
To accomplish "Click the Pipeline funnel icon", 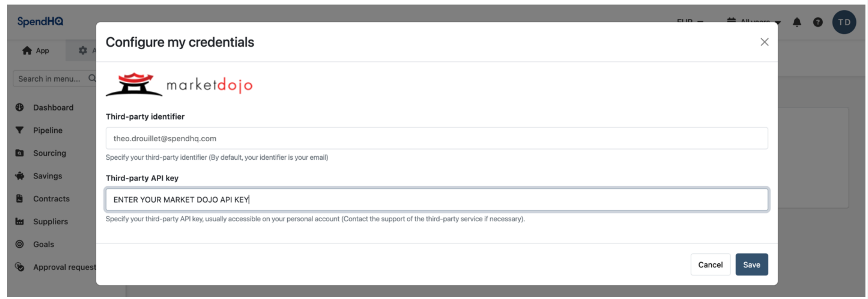I will click(x=19, y=130).
